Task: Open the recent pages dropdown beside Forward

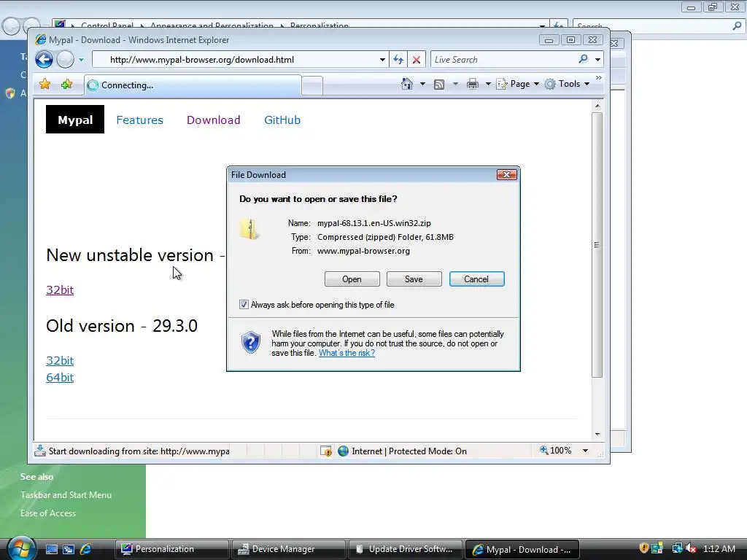Action: point(81,60)
